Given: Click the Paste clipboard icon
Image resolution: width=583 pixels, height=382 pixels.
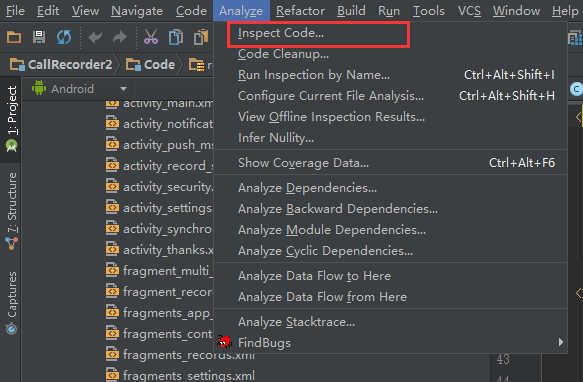Looking at the screenshot, I should pyautogui.click(x=201, y=37).
